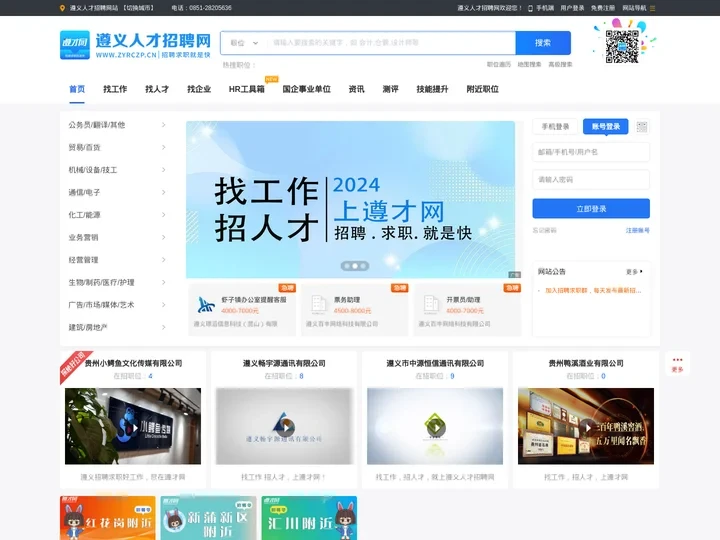The image size is (720, 540).
Task: Open the 贵州鸭溪酒业有限公司 company title
Action: point(586,363)
